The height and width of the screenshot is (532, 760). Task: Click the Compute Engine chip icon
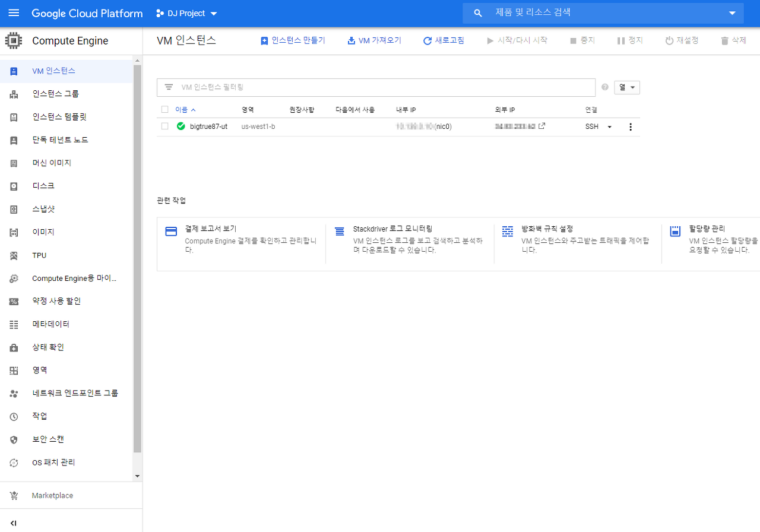tap(14, 41)
